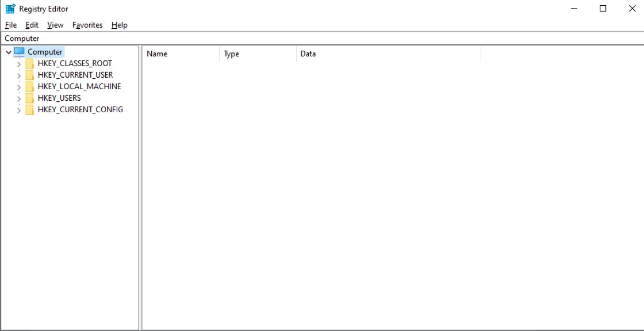Expand the HKEY_CLASSES_ROOT key
The height and width of the screenshot is (331, 644).
[18, 64]
